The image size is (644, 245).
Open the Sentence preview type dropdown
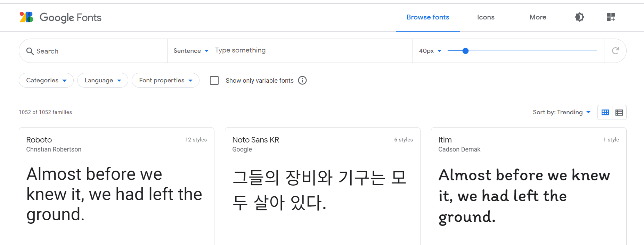pos(191,51)
